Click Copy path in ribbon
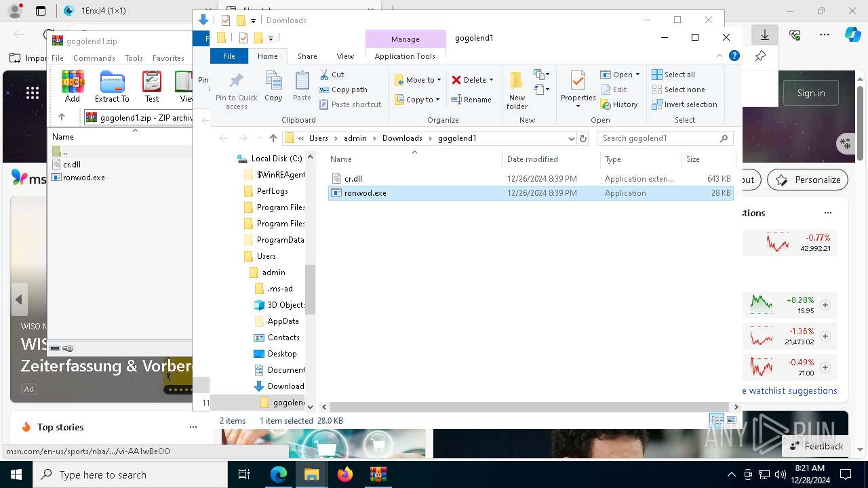868x488 pixels. coord(343,89)
